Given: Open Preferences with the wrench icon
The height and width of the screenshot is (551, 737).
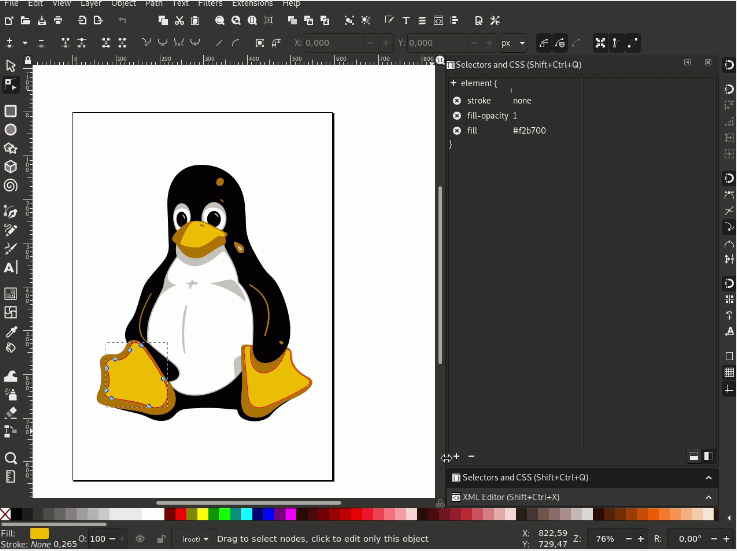Looking at the screenshot, I should pyautogui.click(x=495, y=20).
